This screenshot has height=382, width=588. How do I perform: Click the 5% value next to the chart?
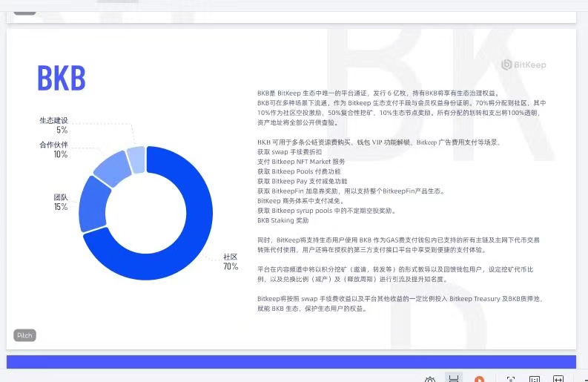(62, 131)
